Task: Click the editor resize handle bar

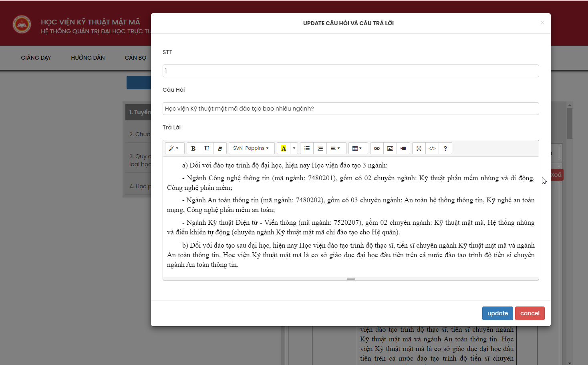Action: pyautogui.click(x=351, y=278)
